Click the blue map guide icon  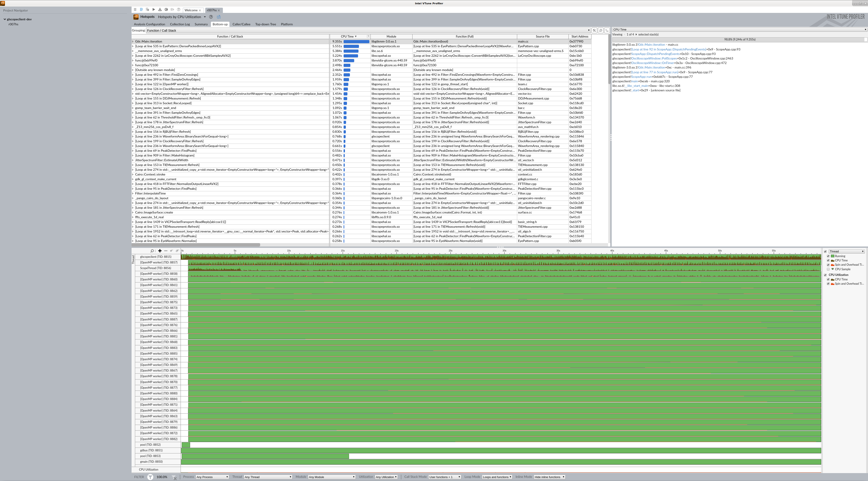click(219, 17)
